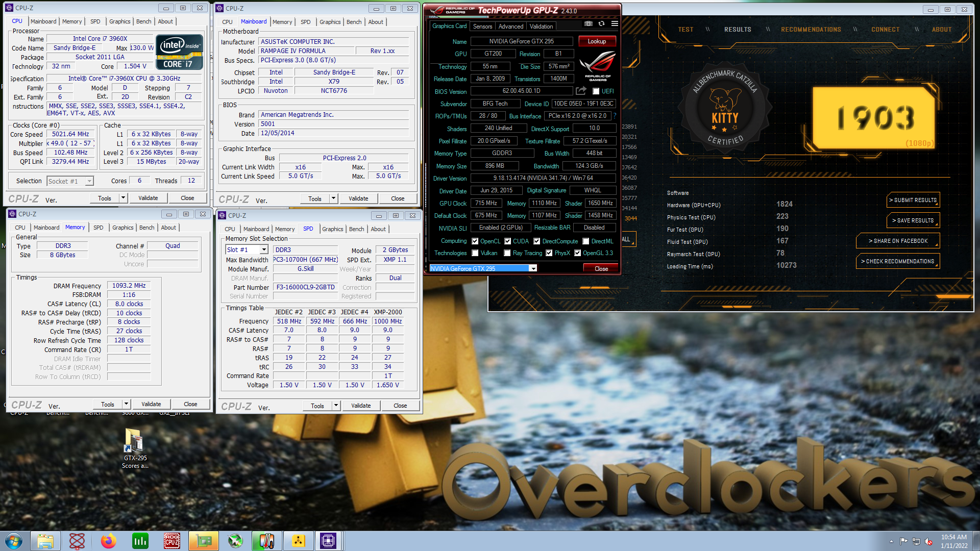Open the green bar chart taskbar app

point(140,541)
